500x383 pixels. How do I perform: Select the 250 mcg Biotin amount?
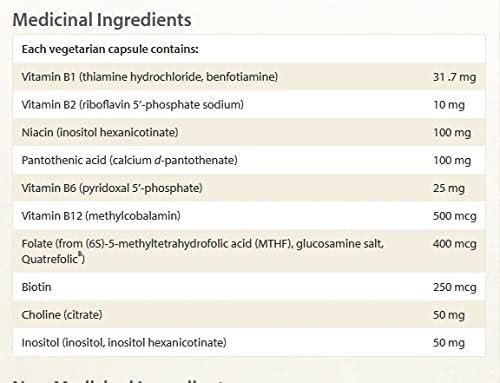(x=455, y=287)
